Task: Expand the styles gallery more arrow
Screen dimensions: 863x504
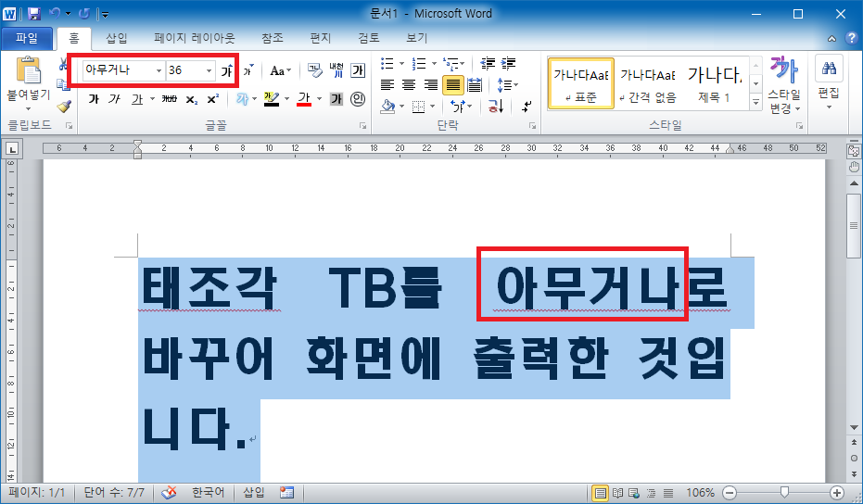Action: tap(756, 102)
